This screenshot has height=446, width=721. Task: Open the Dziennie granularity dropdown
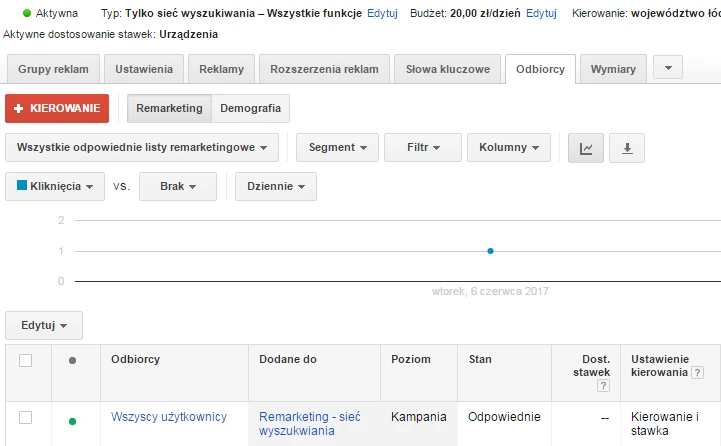pyautogui.click(x=275, y=187)
